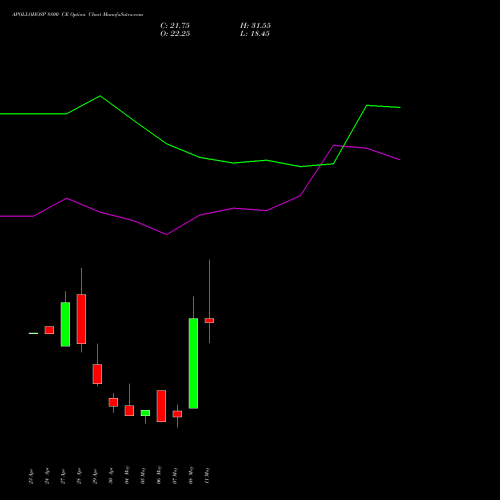Click the close value C: 21.75
500x500 pixels.
coord(175,26)
